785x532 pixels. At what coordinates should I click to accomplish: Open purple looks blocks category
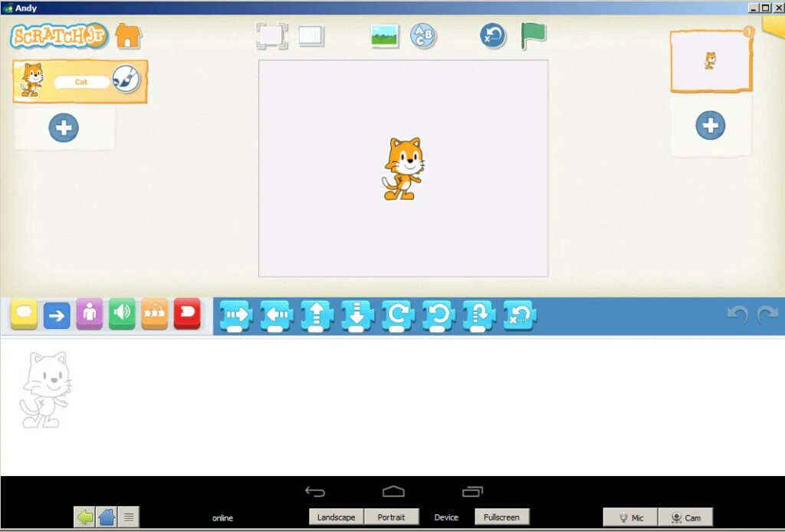click(89, 314)
